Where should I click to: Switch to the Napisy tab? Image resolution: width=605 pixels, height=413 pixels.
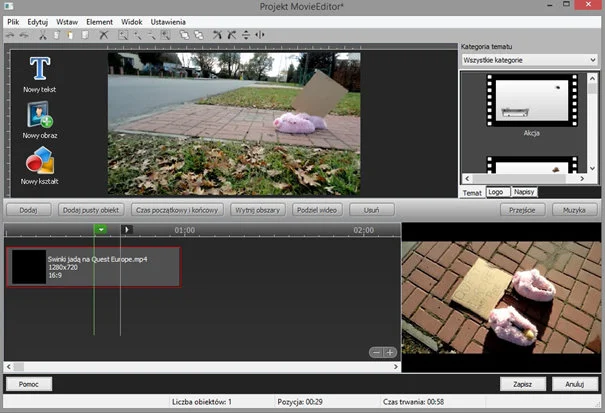tap(524, 192)
